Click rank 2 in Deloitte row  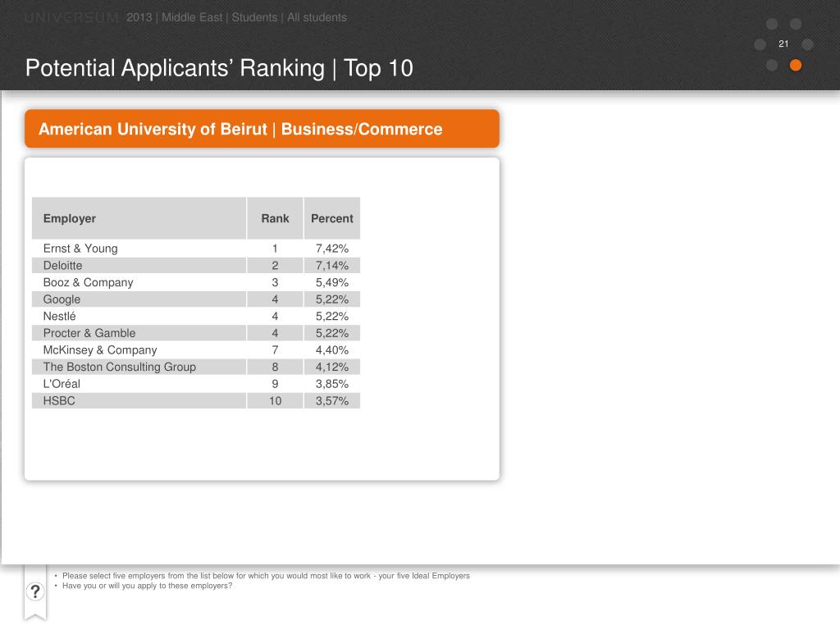pyautogui.click(x=275, y=266)
